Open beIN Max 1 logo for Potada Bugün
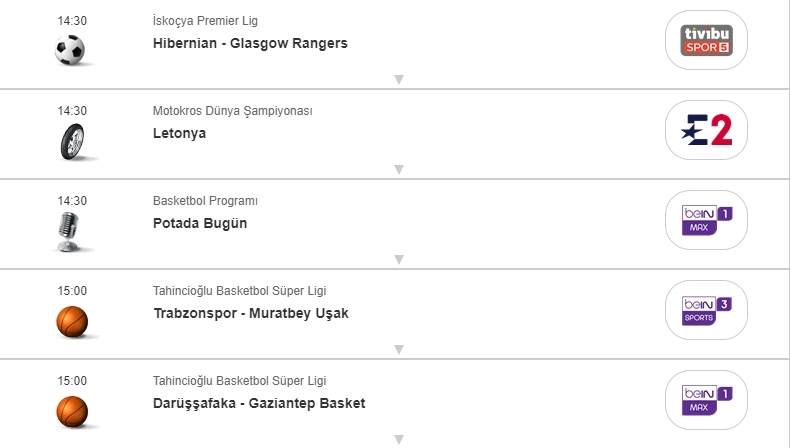Image resolution: width=790 pixels, height=448 pixels. click(706, 220)
